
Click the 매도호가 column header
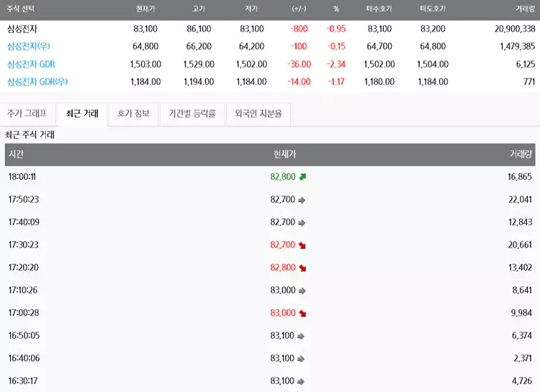(x=433, y=9)
